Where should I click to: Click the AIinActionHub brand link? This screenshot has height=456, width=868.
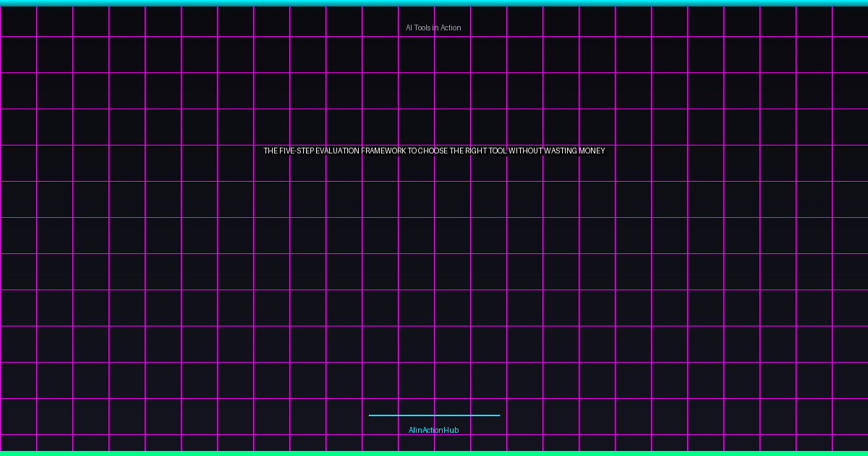pyautogui.click(x=433, y=430)
